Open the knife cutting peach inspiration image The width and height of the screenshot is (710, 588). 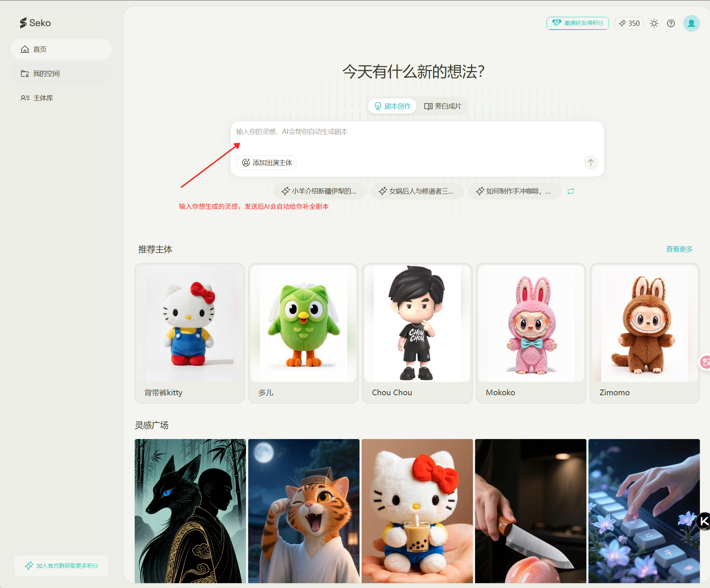pos(530,511)
